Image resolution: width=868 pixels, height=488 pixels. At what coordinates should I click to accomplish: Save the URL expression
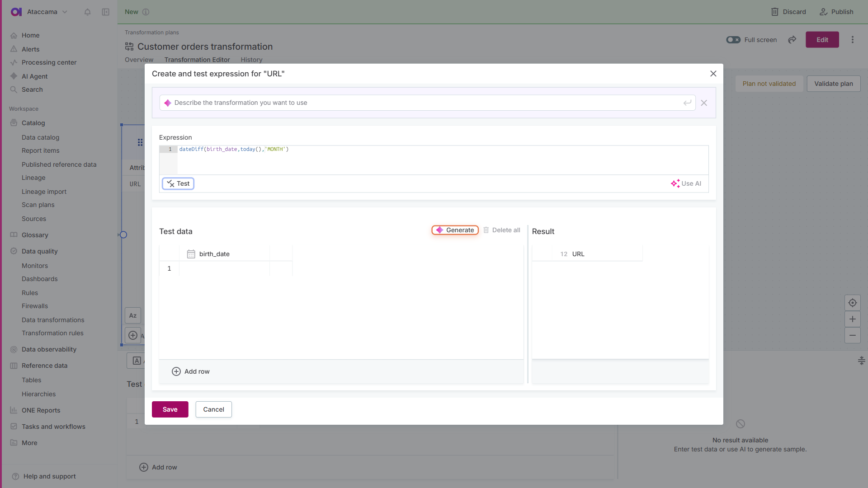point(170,409)
